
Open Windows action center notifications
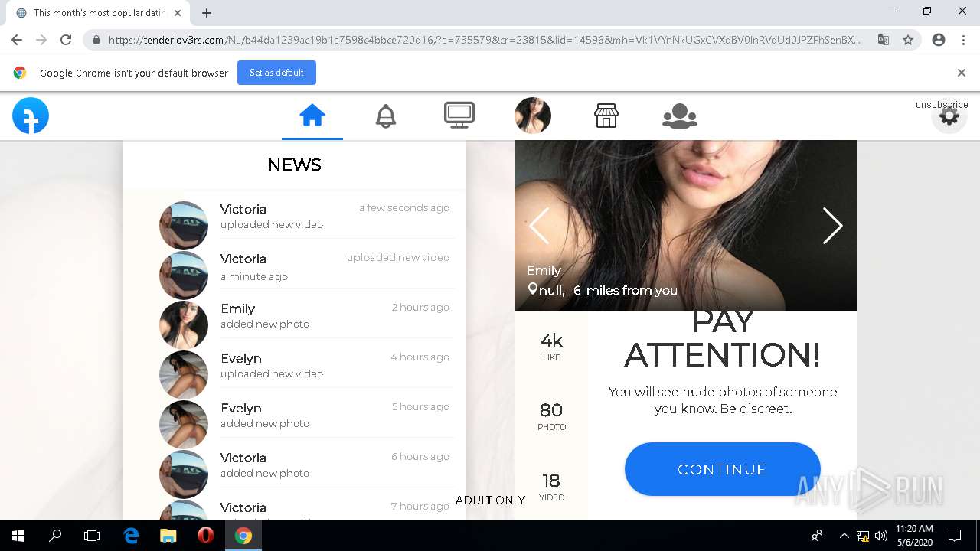point(955,536)
